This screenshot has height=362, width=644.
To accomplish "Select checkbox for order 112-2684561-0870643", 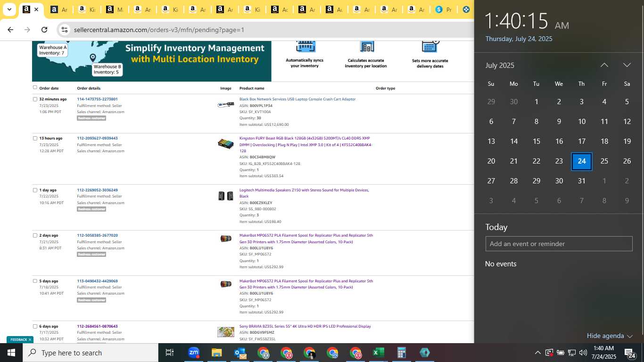I will [x=35, y=326].
